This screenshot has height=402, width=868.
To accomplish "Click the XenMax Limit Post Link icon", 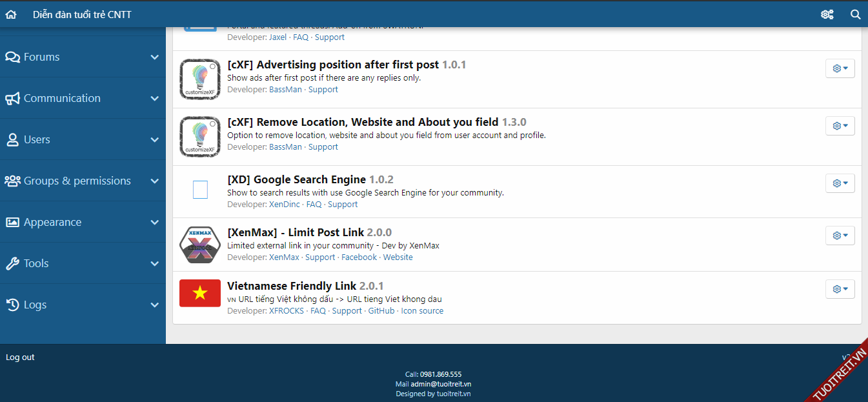I will 200,245.
